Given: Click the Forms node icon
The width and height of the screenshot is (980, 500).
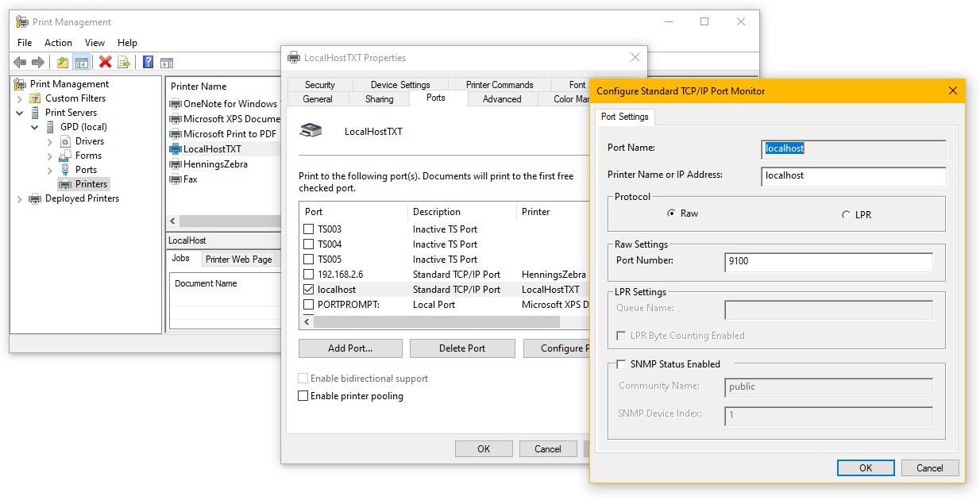Looking at the screenshot, I should point(66,156).
